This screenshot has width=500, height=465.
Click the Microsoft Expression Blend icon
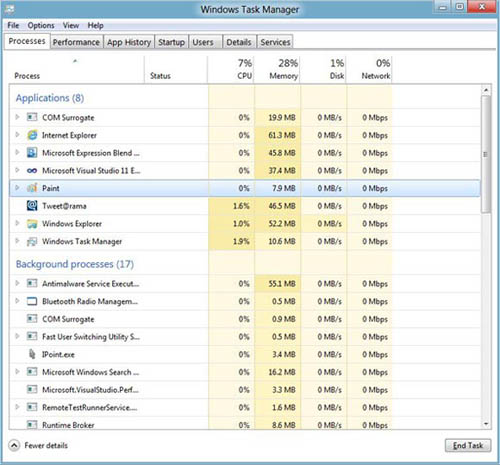[x=32, y=153]
